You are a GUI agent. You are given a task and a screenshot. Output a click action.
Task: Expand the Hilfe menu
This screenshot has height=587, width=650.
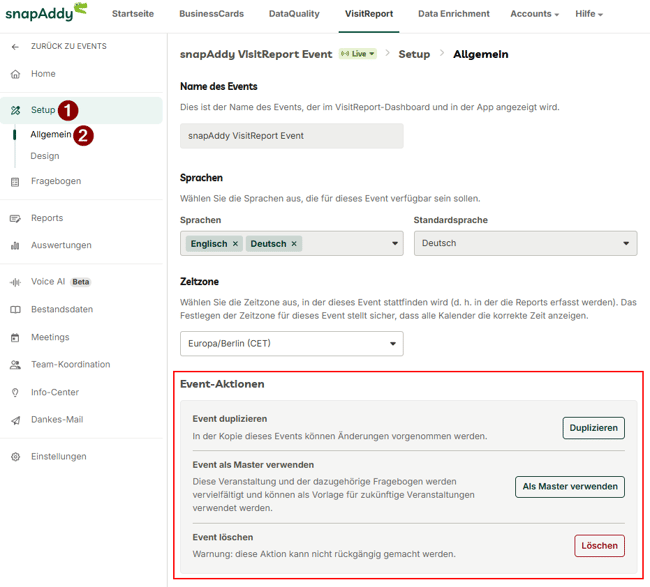[x=589, y=14]
